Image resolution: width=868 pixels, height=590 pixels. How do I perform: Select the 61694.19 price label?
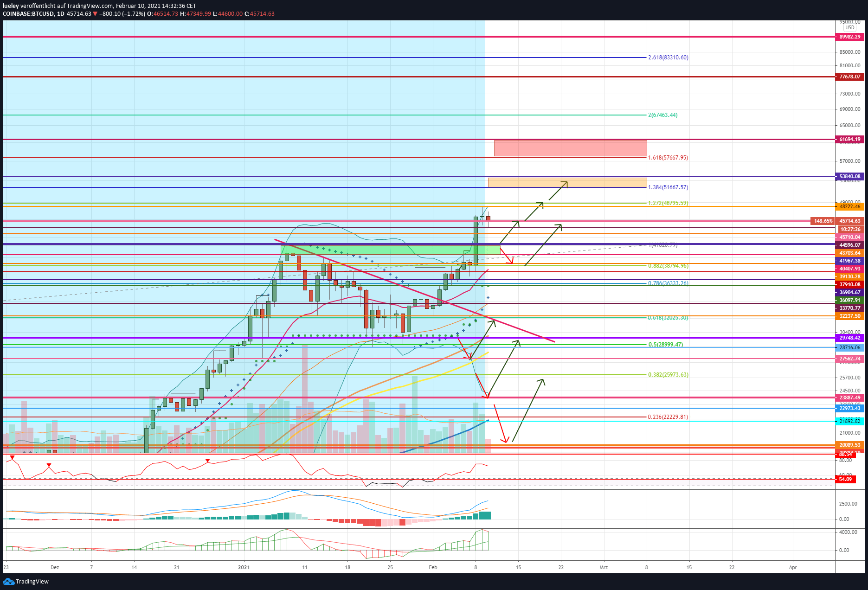(x=850, y=139)
